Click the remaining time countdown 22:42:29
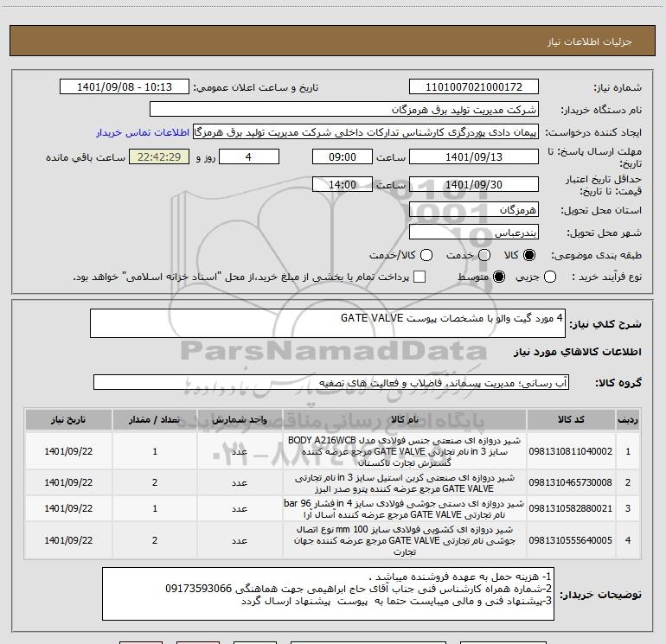The height and width of the screenshot is (644, 666). pyautogui.click(x=159, y=156)
